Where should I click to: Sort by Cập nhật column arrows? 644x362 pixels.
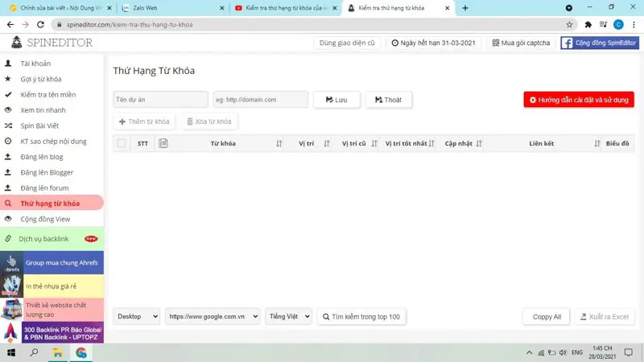click(479, 144)
